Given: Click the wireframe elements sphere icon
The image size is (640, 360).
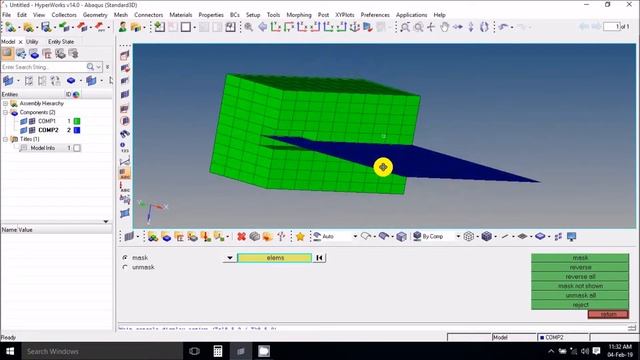Looking at the screenshot, I should pyautogui.click(x=469, y=236).
